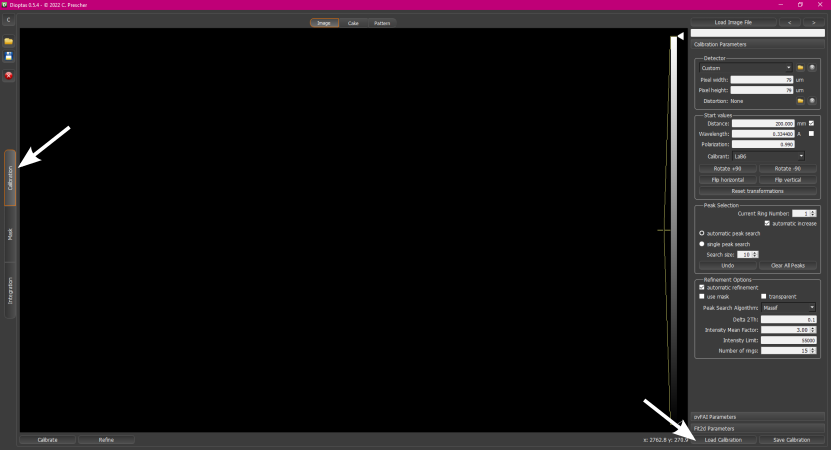
Task: Expand the pyFAI Parameters section
Action: tap(758, 417)
